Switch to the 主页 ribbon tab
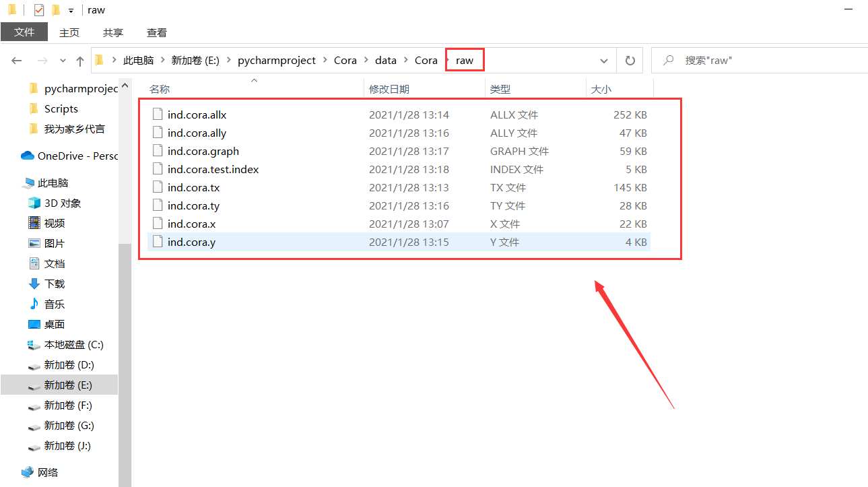This screenshot has height=487, width=868. tap(69, 32)
